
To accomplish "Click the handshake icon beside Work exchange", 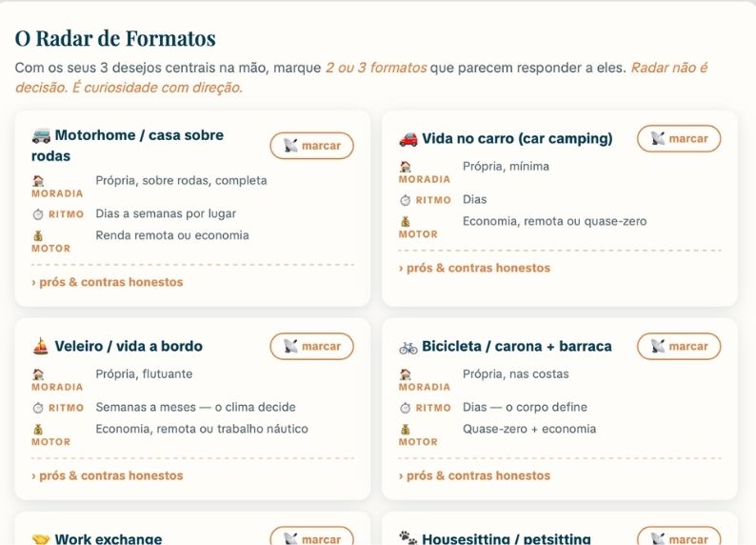I will (x=41, y=539).
